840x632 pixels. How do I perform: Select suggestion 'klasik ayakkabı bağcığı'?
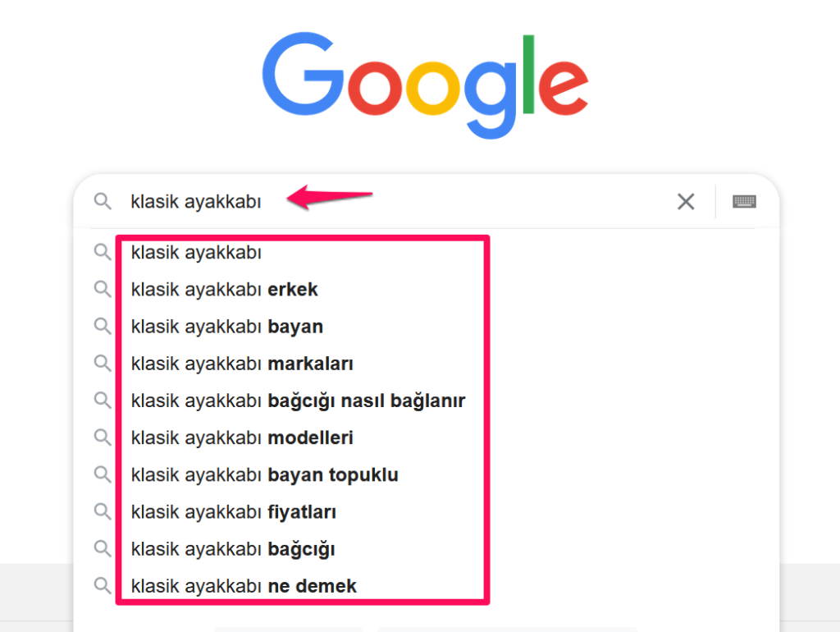(x=233, y=549)
